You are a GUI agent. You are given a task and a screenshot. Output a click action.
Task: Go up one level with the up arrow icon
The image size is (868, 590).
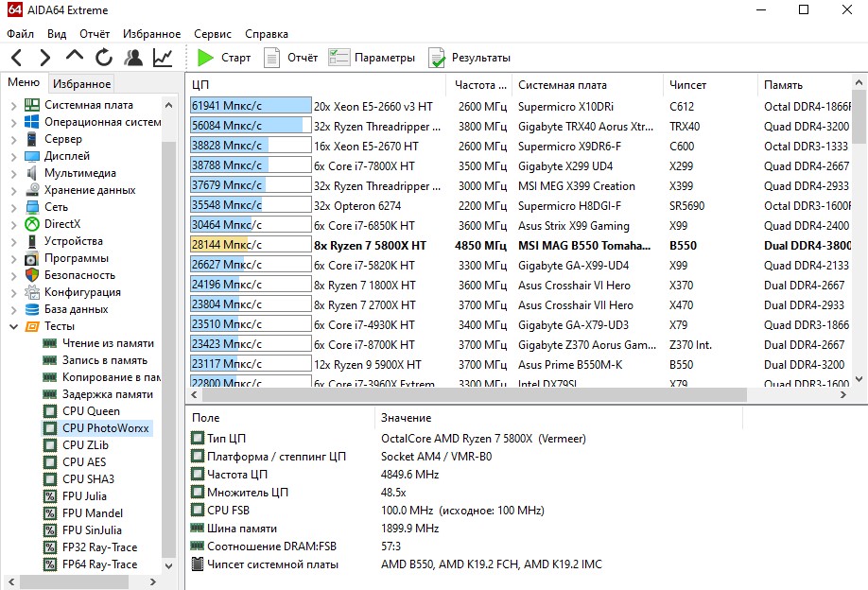(74, 56)
